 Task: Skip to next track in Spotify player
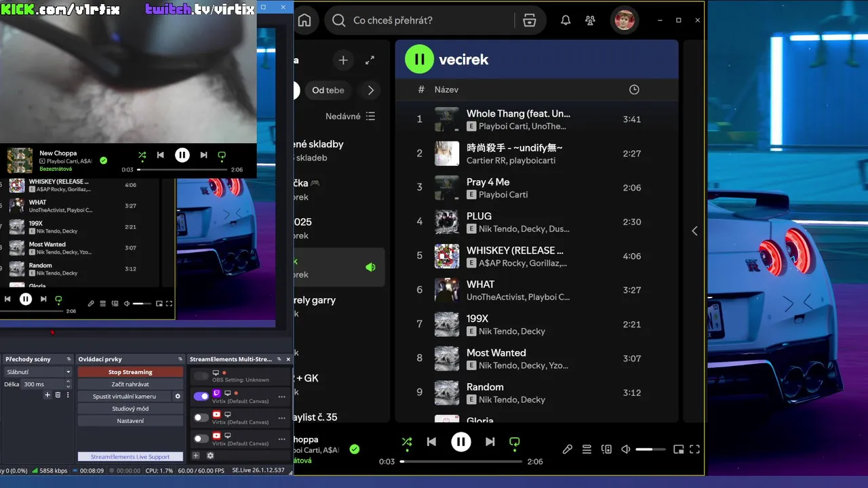pos(490,442)
